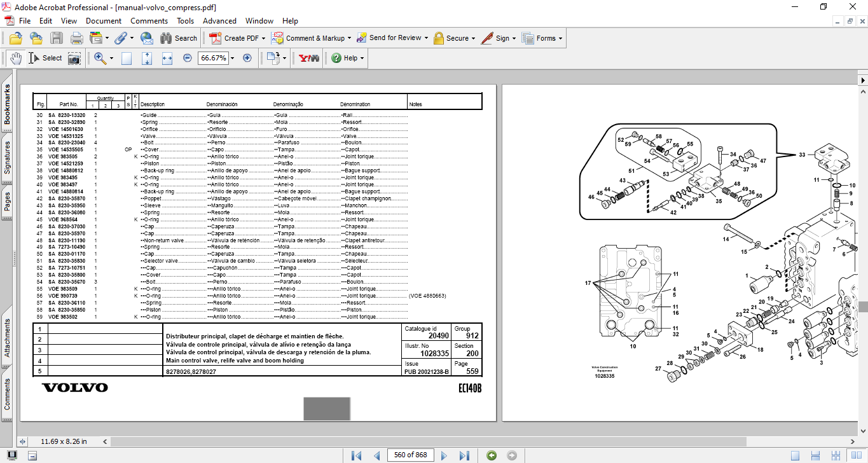Click the Search button
The width and height of the screenshot is (868, 463).
(x=179, y=38)
